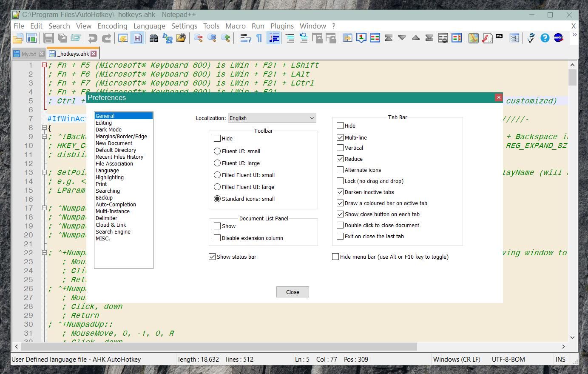
Task: Switch to the My.txt tab
Action: (28, 54)
